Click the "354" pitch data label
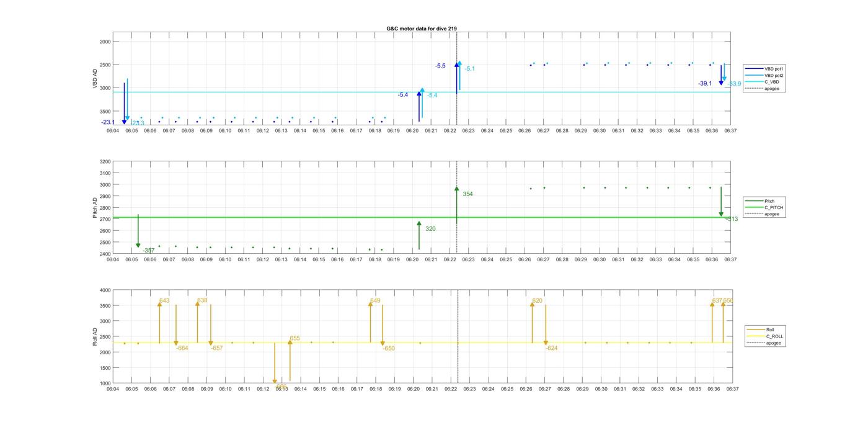 coord(467,194)
